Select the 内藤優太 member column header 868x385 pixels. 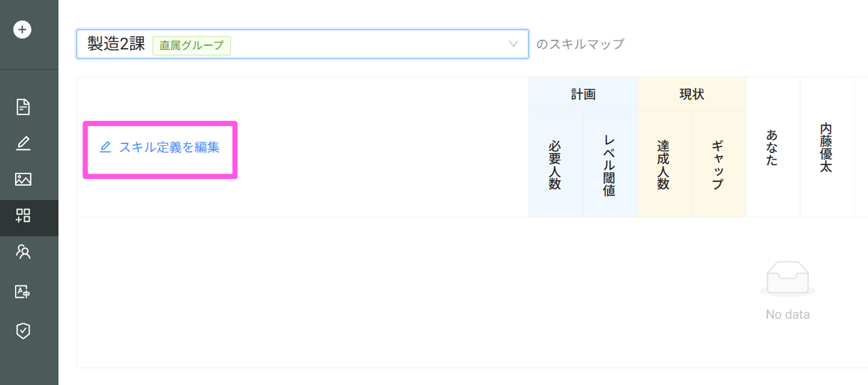pyautogui.click(x=826, y=148)
